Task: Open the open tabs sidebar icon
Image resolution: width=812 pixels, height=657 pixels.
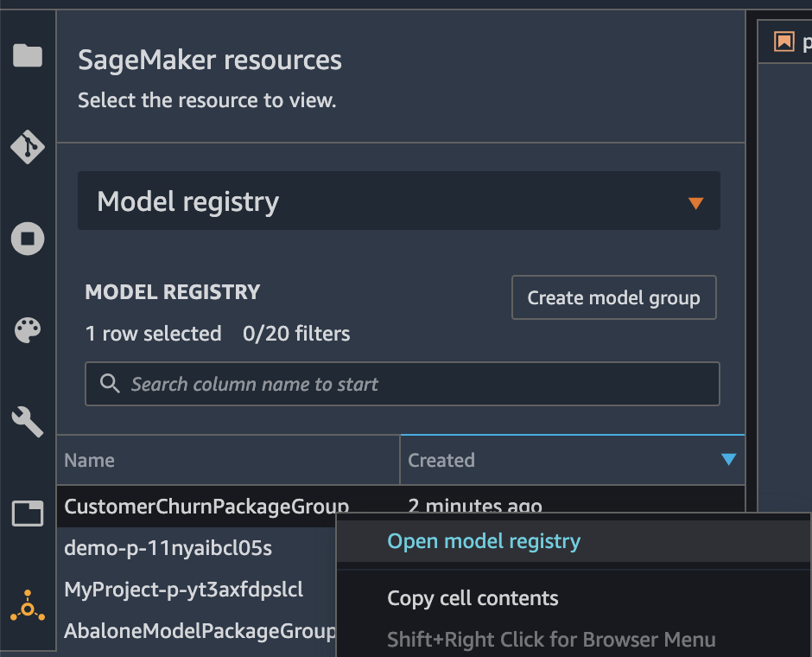Action: [28, 513]
